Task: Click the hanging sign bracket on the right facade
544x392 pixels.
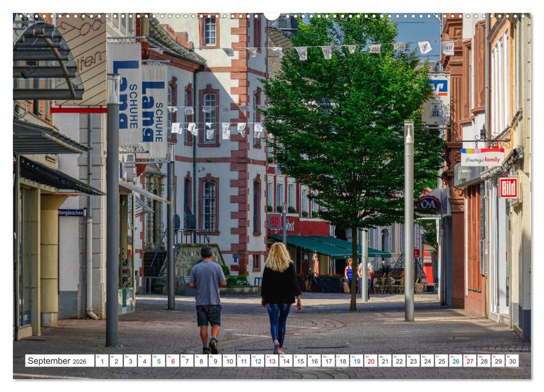Action: (x=482, y=140)
